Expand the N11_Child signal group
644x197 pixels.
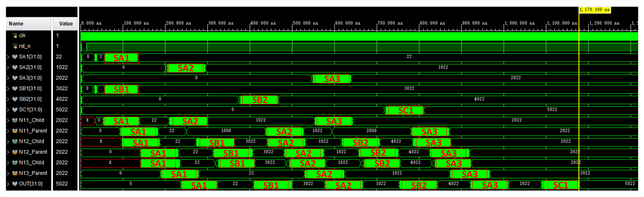click(x=8, y=120)
